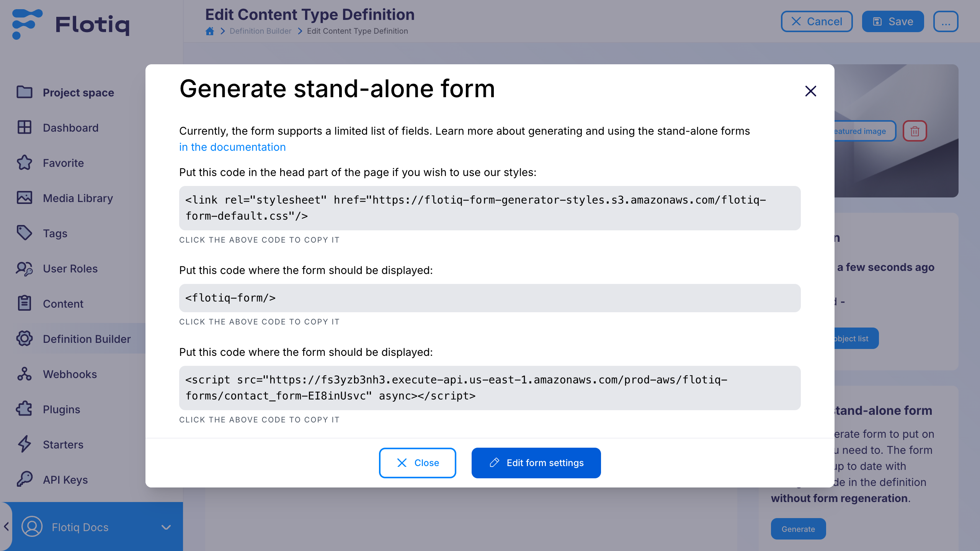Collapse sidebar with left arrow
This screenshot has height=551, width=980.
6,527
